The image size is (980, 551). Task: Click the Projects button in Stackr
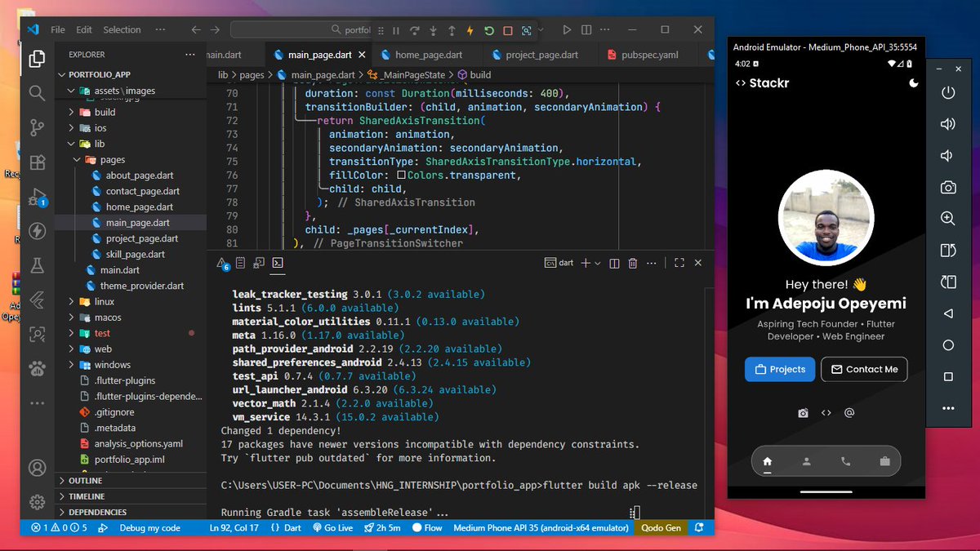pyautogui.click(x=779, y=369)
